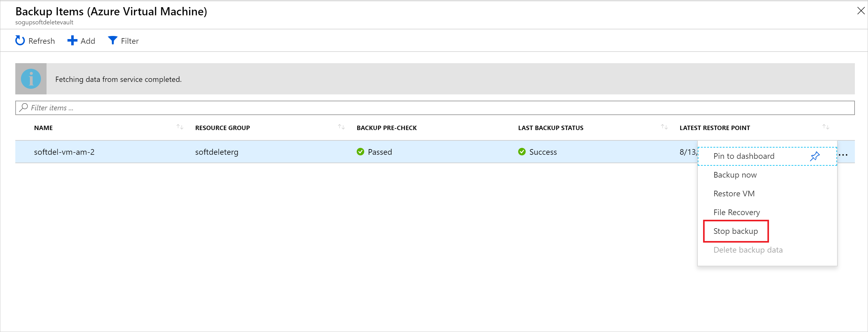Viewport: 868px width, 332px height.
Task: Click the green Success status icon
Action: click(522, 152)
